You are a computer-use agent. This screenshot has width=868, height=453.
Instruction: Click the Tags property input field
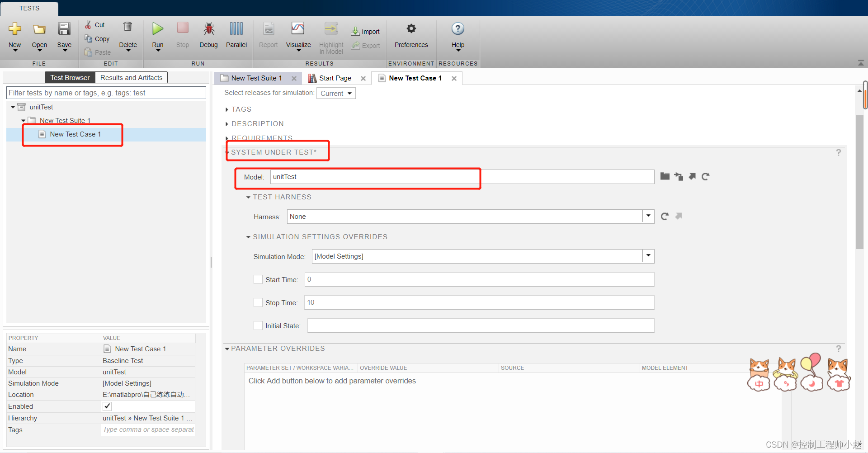(x=148, y=429)
